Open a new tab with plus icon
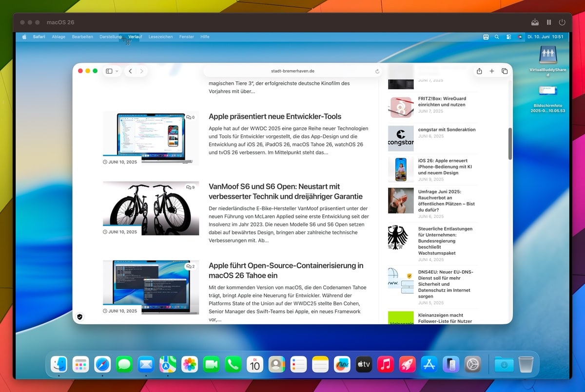The height and width of the screenshot is (392, 585). click(x=492, y=71)
